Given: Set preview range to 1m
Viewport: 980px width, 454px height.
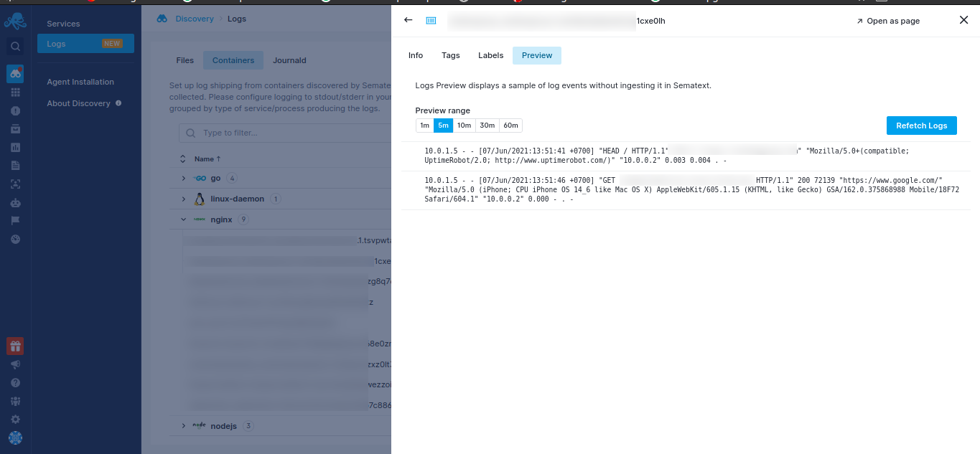Looking at the screenshot, I should tap(424, 126).
